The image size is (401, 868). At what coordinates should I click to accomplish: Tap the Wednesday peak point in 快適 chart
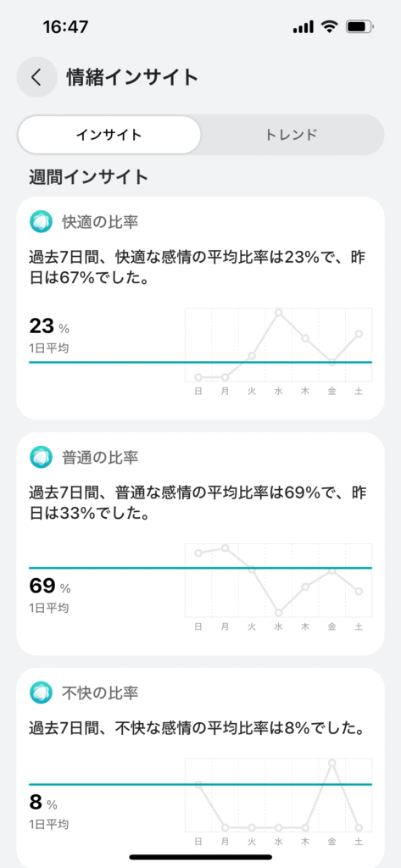(279, 313)
